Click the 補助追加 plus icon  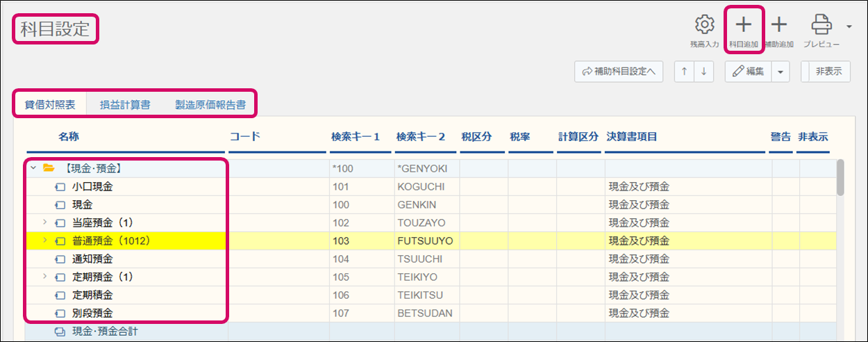click(779, 25)
